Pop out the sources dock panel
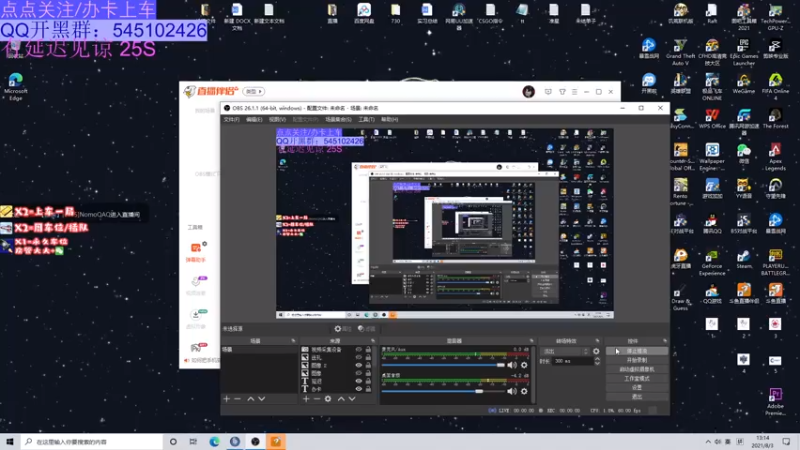Image resolution: width=800 pixels, height=450 pixels. coord(373,341)
